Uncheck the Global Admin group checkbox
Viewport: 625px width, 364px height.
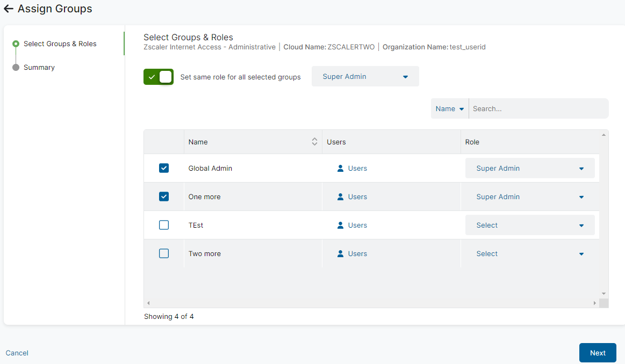[163, 168]
